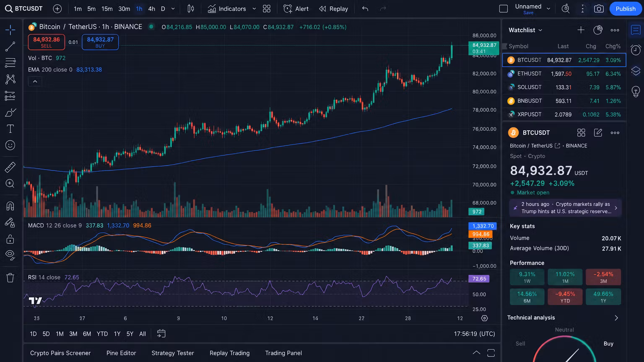Viewport: 644px width, 362px height.
Task: Open the Indicators favorites dropdown arrow
Action: (254, 9)
